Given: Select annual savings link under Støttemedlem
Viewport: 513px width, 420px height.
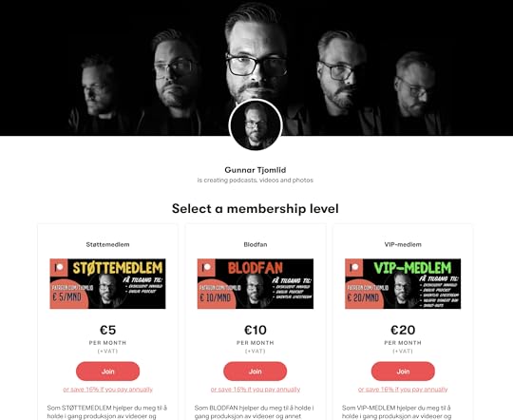Looking at the screenshot, I should tap(107, 390).
